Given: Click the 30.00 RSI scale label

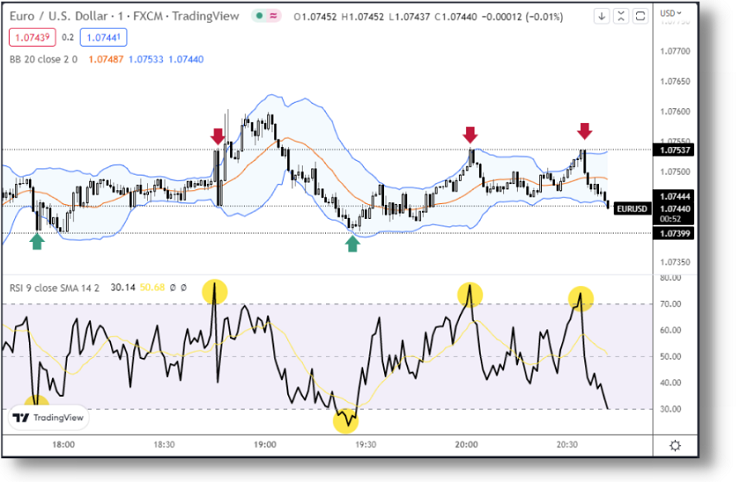Looking at the screenshot, I should (670, 409).
